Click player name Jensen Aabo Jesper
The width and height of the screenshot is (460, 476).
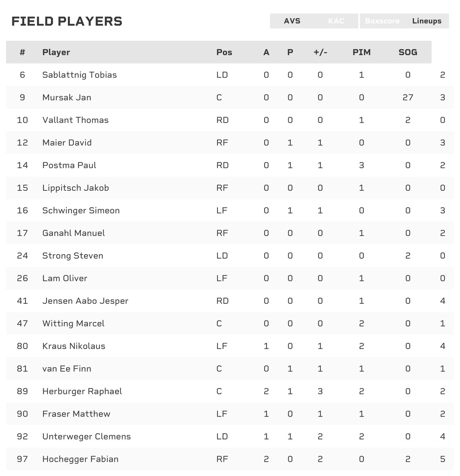[85, 301]
